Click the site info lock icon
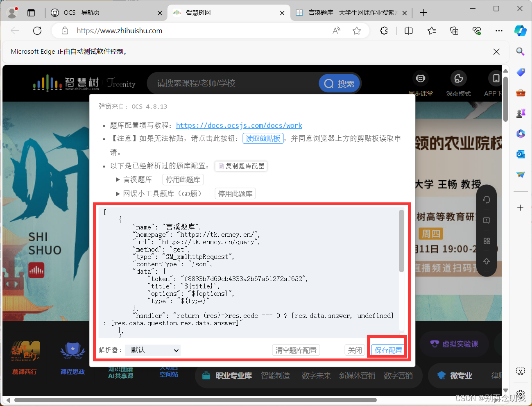 point(65,31)
